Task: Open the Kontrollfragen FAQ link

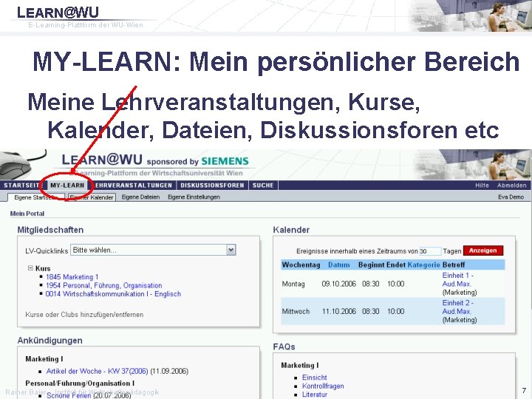Action: (x=323, y=386)
